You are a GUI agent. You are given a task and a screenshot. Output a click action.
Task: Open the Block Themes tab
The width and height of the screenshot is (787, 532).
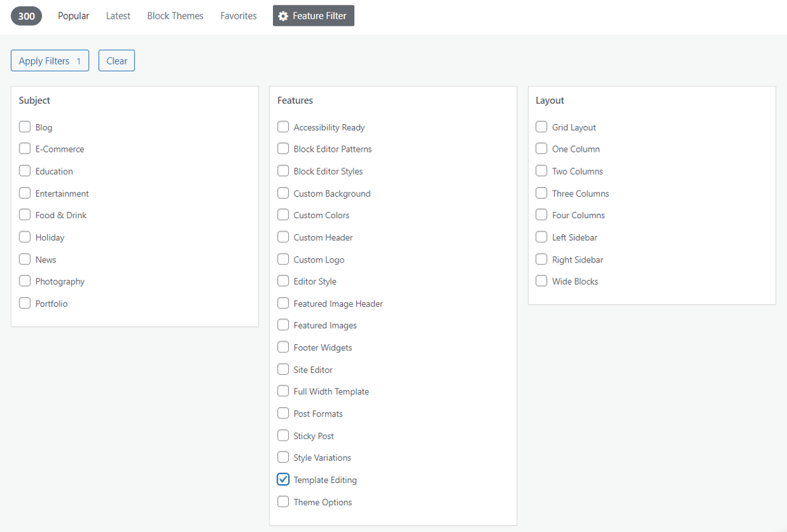click(x=175, y=15)
